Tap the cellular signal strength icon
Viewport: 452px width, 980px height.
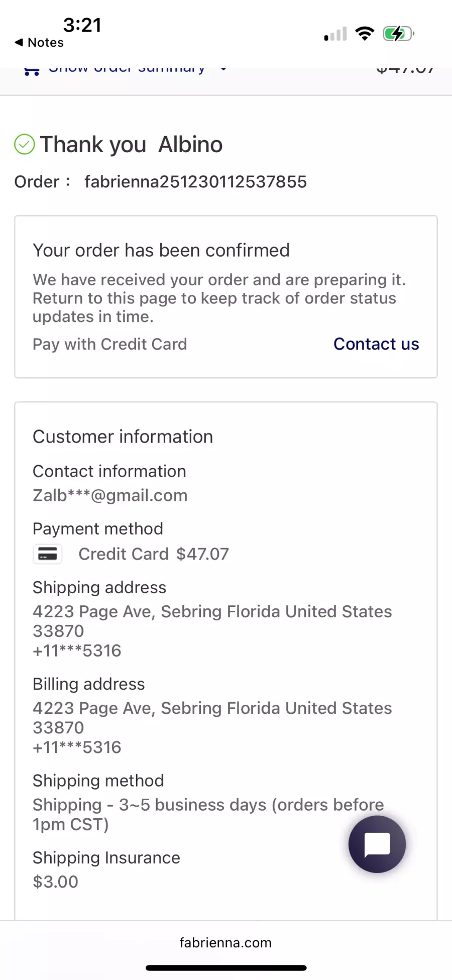tap(335, 34)
